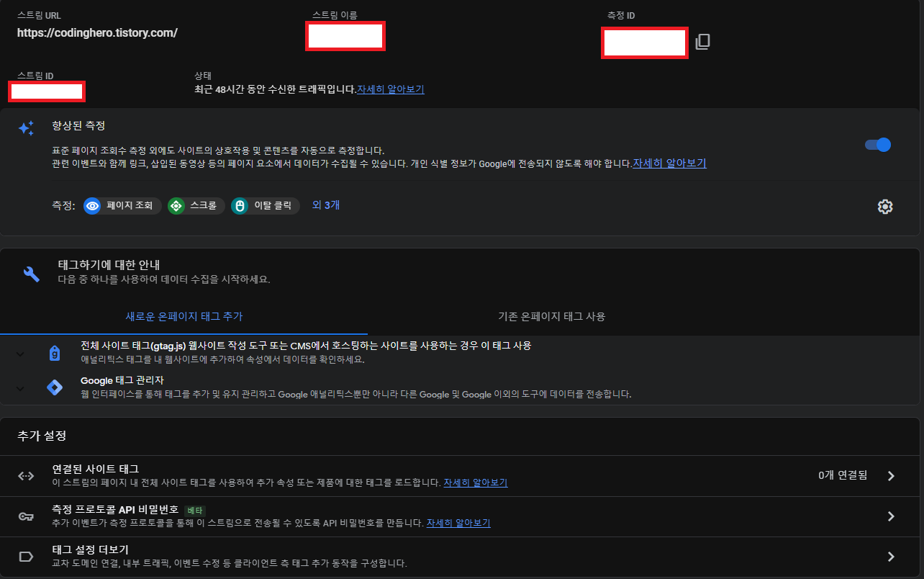Screen dimensions: 924x579
Task: Click the 연결된 사이트 태그 title
Action: 96,469
